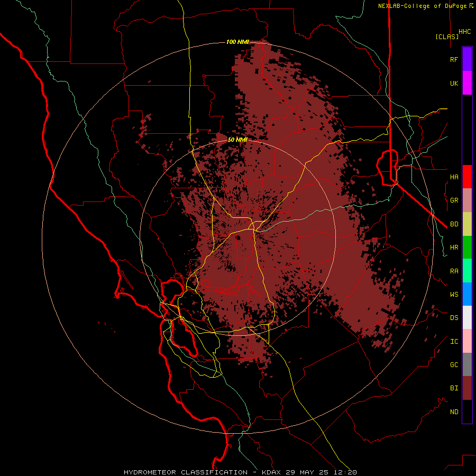Click the WS blue legend swatch
Viewport: 476px width, 476px height.
point(467,294)
